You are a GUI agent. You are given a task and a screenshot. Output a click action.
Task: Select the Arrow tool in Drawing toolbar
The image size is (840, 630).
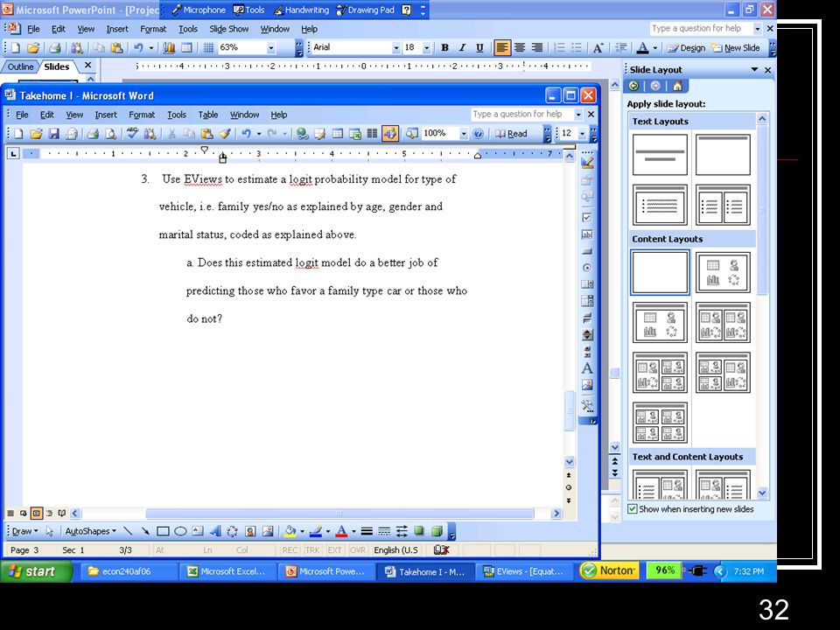coord(145,531)
